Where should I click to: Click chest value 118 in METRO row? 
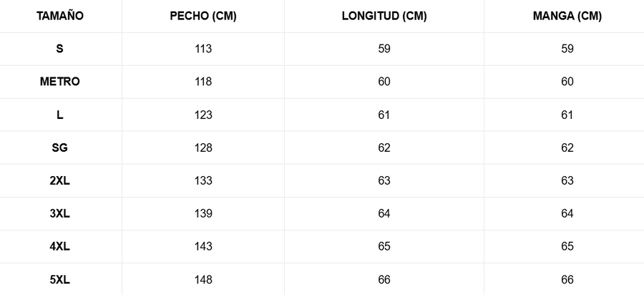tap(203, 82)
